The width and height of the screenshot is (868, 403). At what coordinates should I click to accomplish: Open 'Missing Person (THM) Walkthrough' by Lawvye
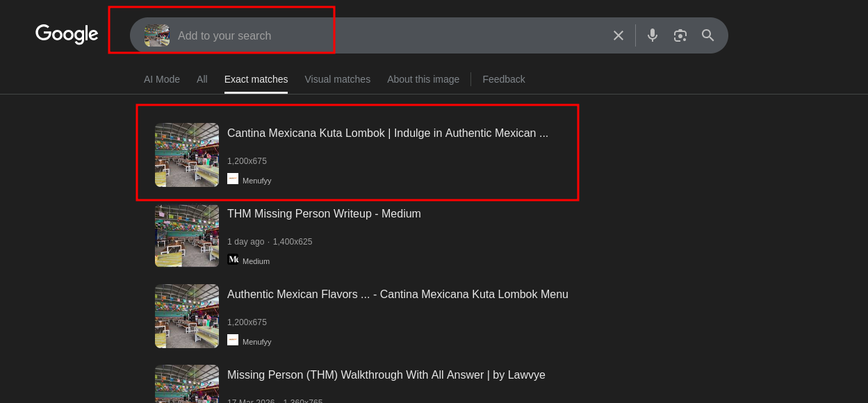(386, 375)
